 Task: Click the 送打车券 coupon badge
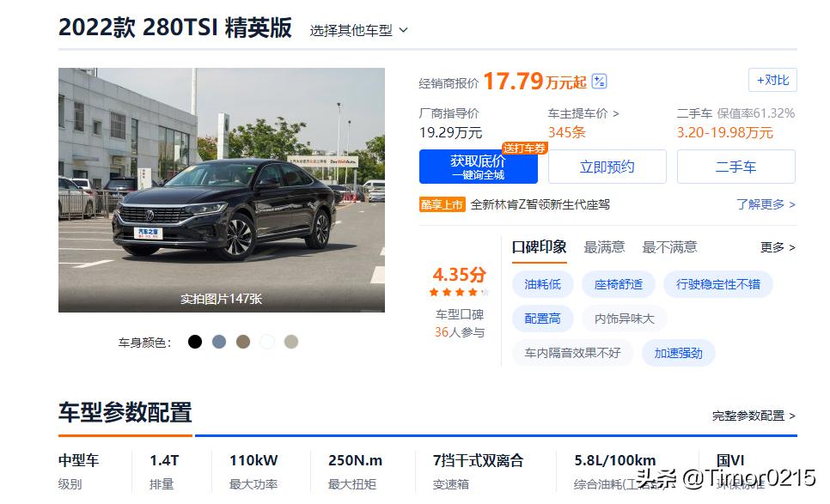tap(525, 148)
